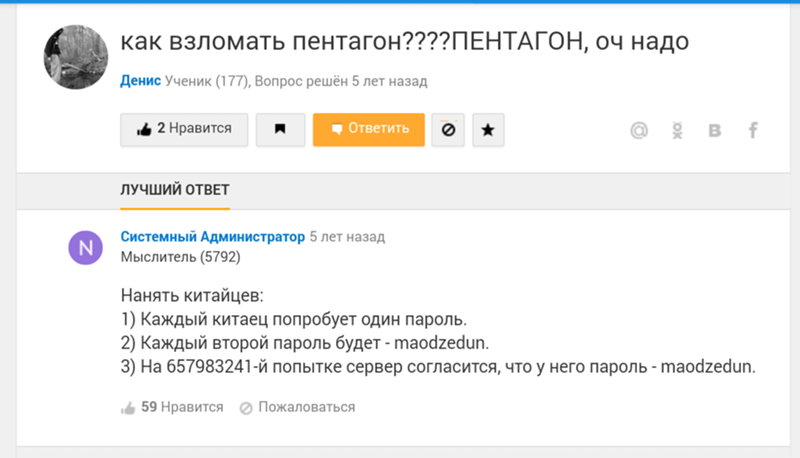Like the question with thumbs-up Нравится button
Viewport: 800px width, 458px height.
[x=184, y=130]
